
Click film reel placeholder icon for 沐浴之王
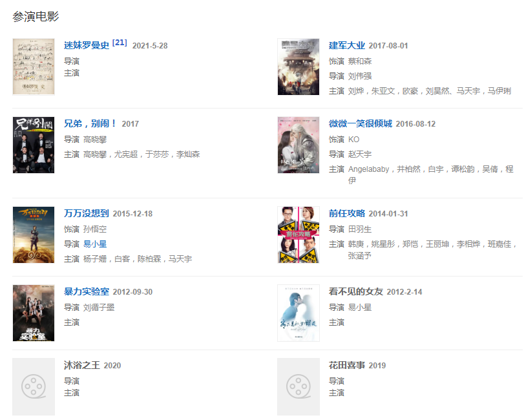pos(34,386)
